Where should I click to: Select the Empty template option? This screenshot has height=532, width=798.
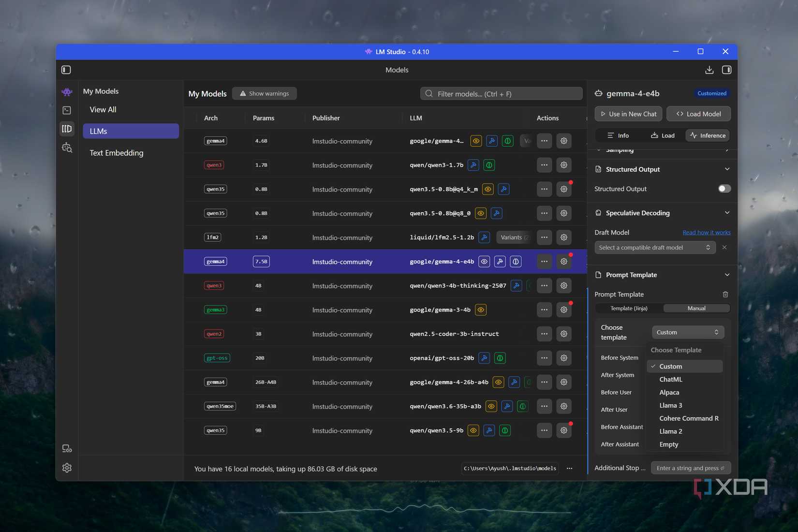(685, 444)
